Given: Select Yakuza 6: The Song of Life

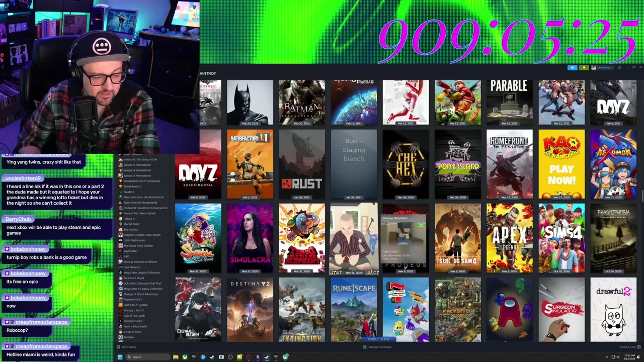Looking at the screenshot, I should tap(140, 159).
